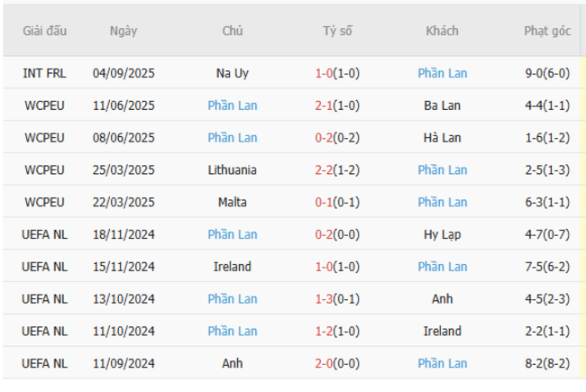Image resolution: width=586 pixels, height=392 pixels.
Task: Click Phần Lan home team on 11/06/2025
Action: [x=232, y=105]
